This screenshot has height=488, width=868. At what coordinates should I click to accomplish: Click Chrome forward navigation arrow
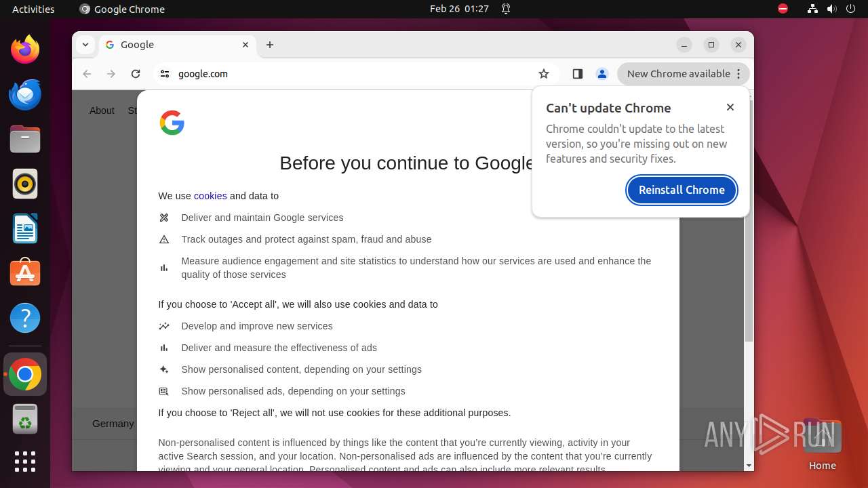[111, 74]
